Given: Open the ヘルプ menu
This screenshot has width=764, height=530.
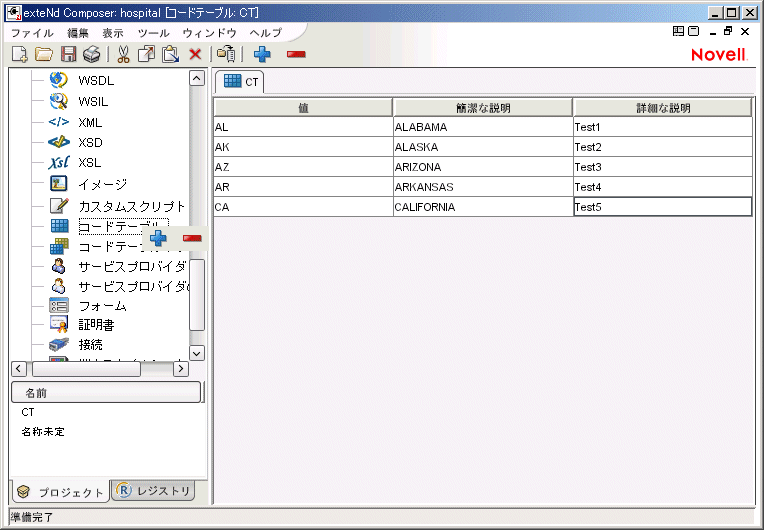Looking at the screenshot, I should tap(266, 33).
